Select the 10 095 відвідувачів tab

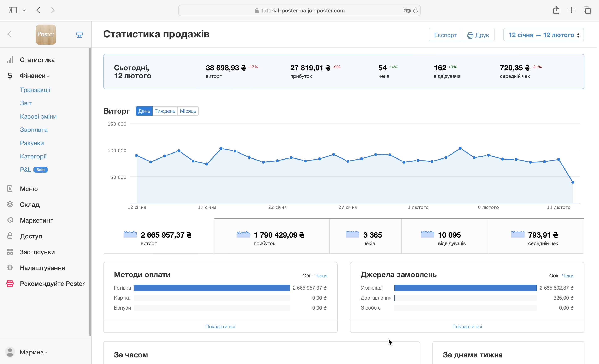(x=444, y=236)
